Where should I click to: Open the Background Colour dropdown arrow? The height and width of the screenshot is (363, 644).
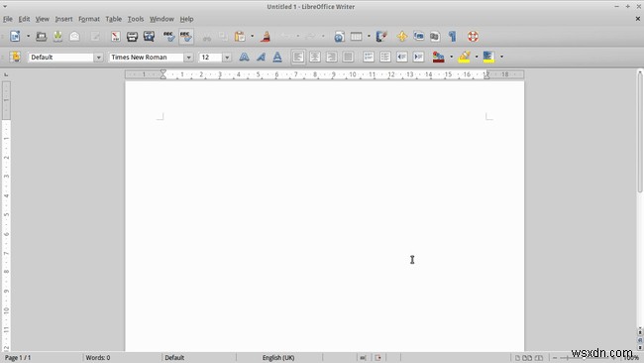point(501,57)
